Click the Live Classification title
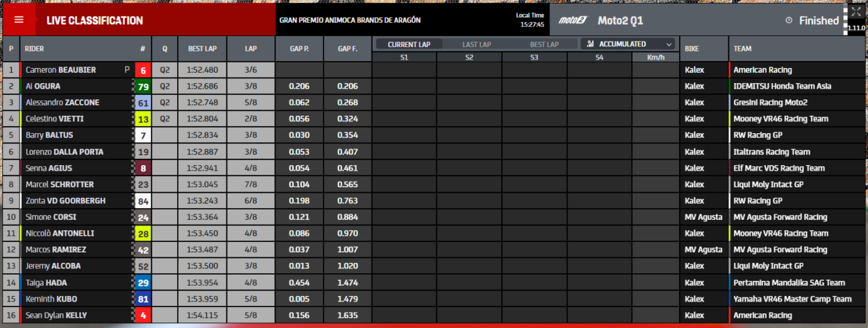 (94, 21)
